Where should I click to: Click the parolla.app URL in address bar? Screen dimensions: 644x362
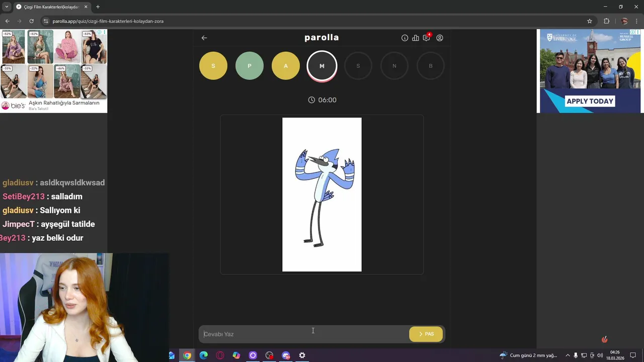coord(108,21)
